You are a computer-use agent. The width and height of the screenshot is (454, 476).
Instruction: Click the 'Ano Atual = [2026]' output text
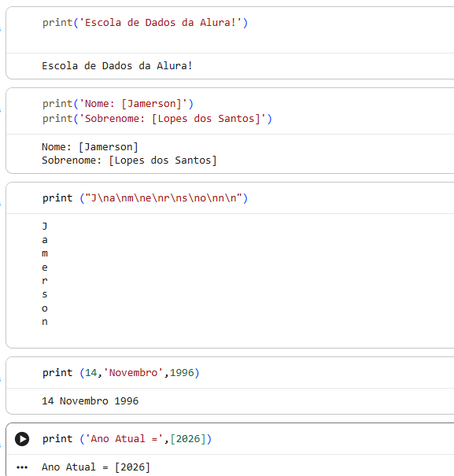96,467
